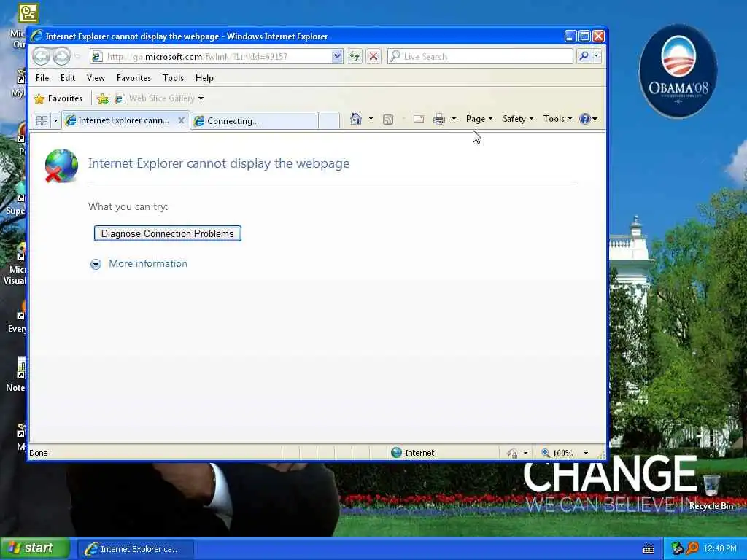Viewport: 747px width, 560px height.
Task: Open the Edit menu
Action: pyautogui.click(x=68, y=77)
